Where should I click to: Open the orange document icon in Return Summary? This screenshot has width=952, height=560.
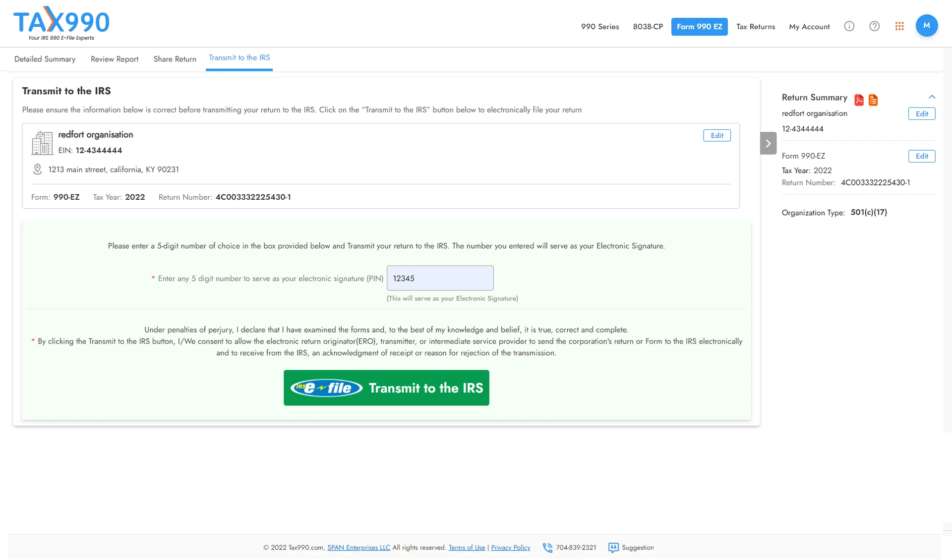(x=873, y=100)
